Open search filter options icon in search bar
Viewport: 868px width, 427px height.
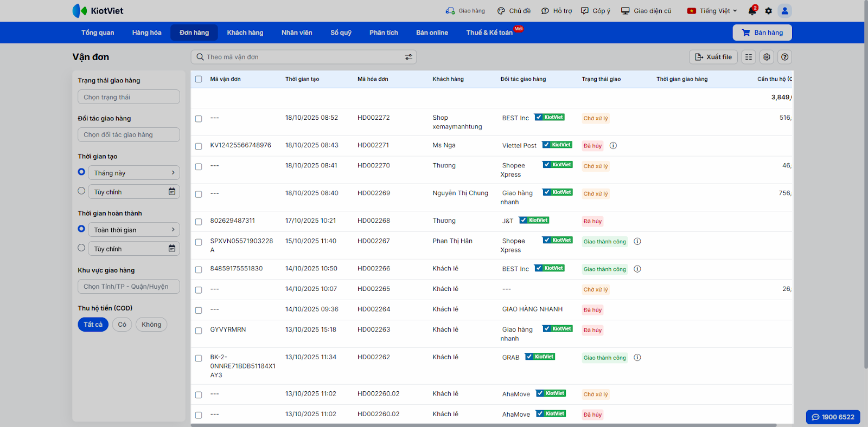(x=409, y=57)
